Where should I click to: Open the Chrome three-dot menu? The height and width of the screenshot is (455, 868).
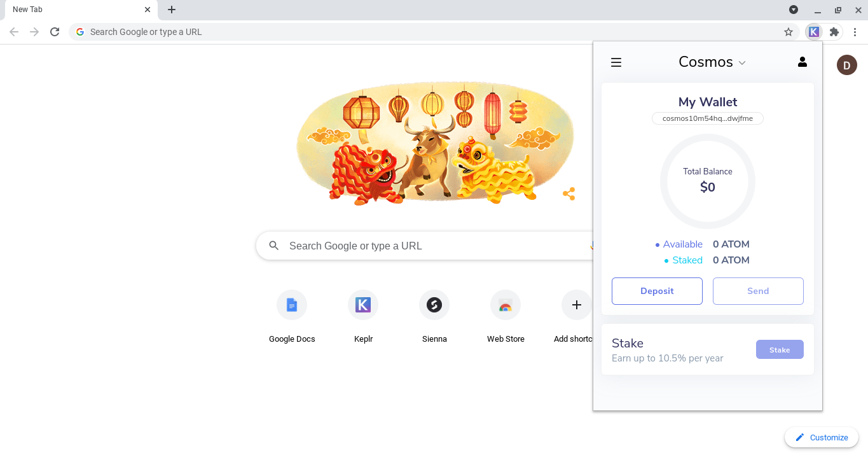[855, 32]
